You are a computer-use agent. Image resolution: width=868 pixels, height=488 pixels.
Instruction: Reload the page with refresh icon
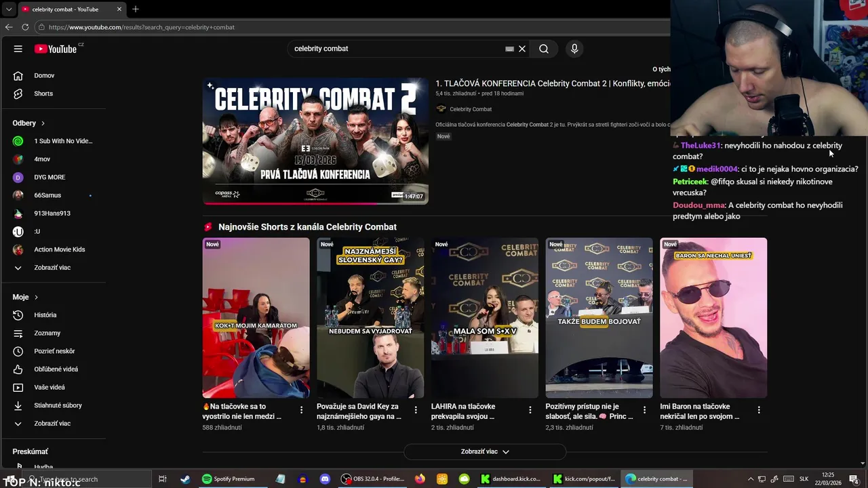(x=25, y=27)
